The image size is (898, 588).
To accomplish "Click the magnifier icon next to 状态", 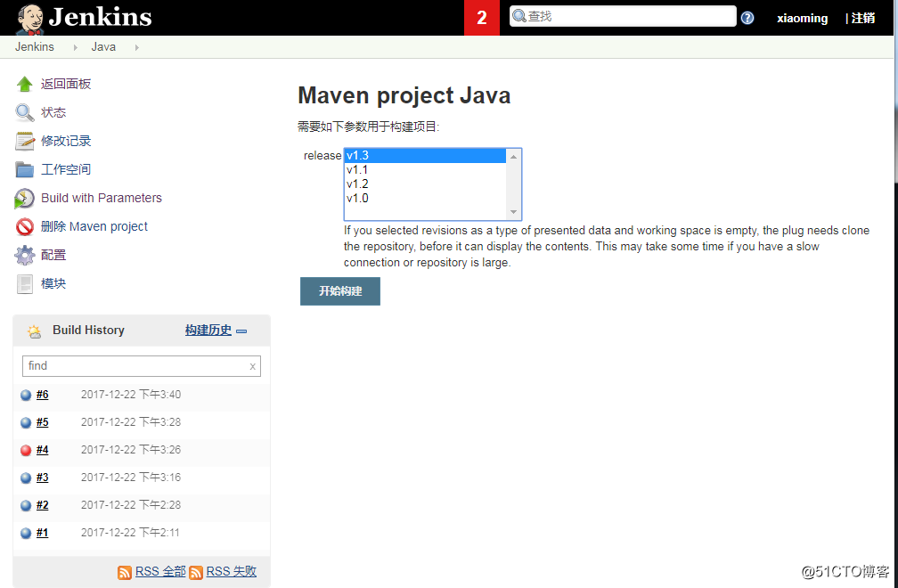I will tap(24, 112).
